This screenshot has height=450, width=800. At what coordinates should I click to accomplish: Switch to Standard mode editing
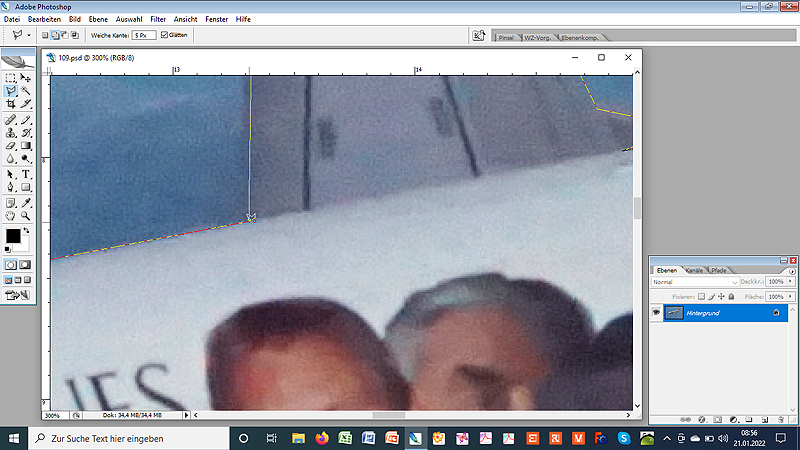[11, 265]
